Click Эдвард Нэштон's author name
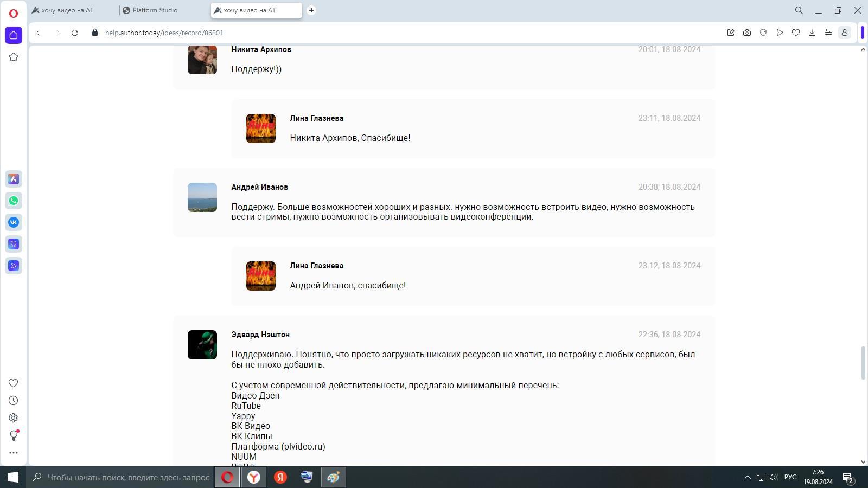 tap(260, 335)
